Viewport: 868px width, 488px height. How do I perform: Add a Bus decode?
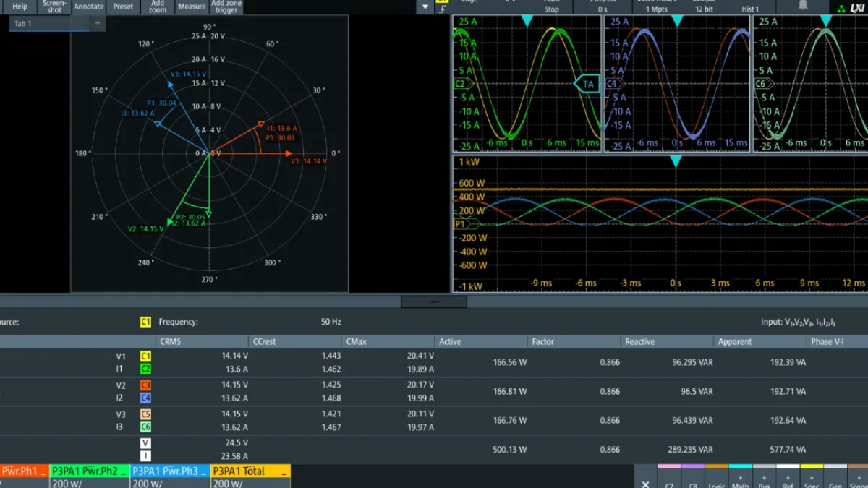point(764,477)
